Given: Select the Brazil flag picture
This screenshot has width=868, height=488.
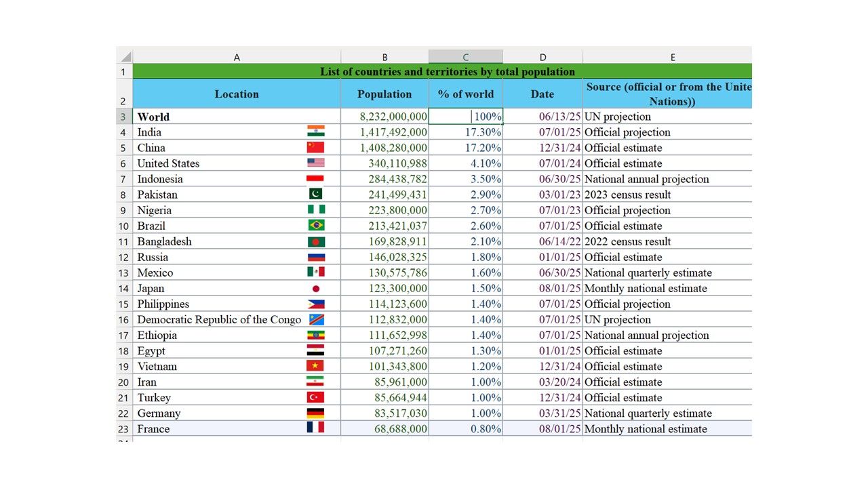Looking at the screenshot, I should pos(315,225).
